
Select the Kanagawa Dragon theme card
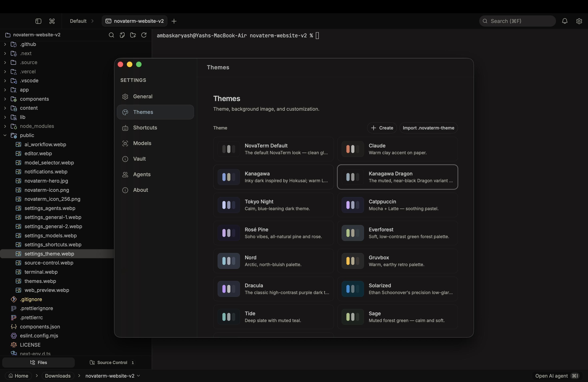398,177
